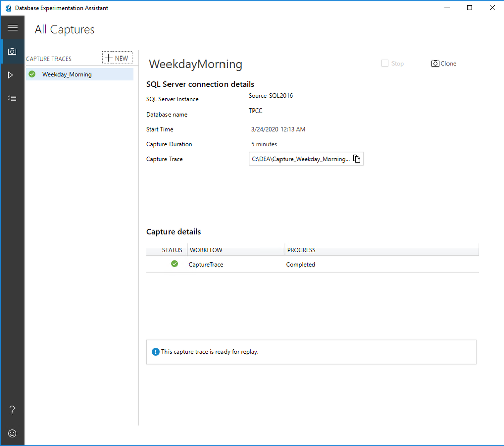This screenshot has width=504, height=446.
Task: Click the Completed progress value
Action: point(301,265)
